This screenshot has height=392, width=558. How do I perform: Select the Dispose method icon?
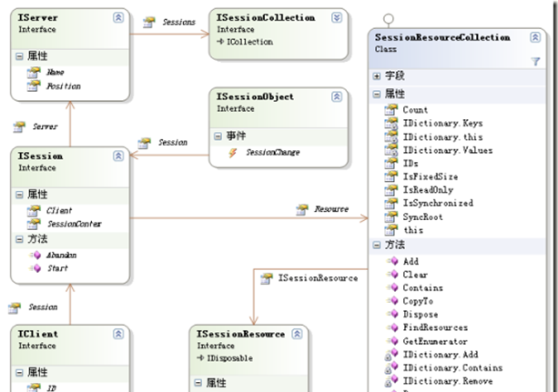393,314
